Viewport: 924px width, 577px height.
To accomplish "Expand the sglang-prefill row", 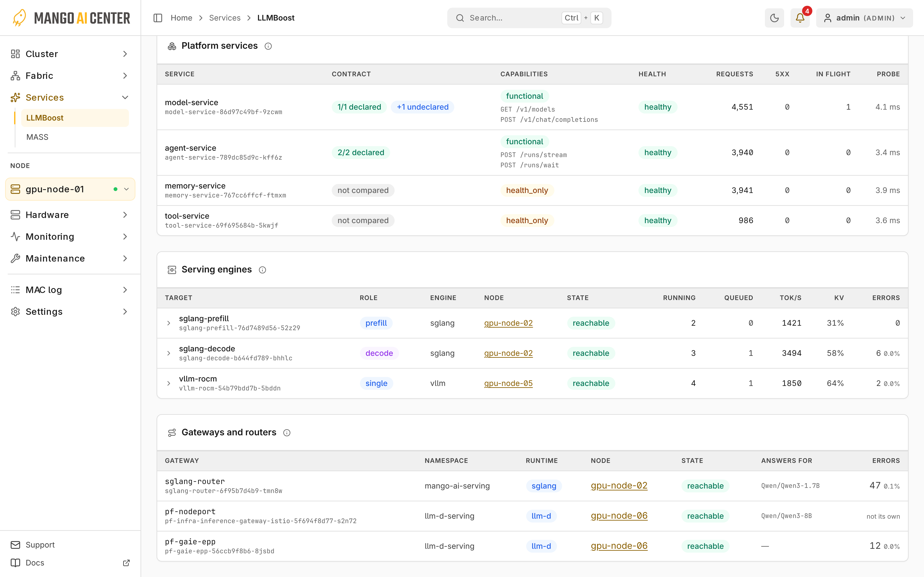I will click(x=169, y=323).
